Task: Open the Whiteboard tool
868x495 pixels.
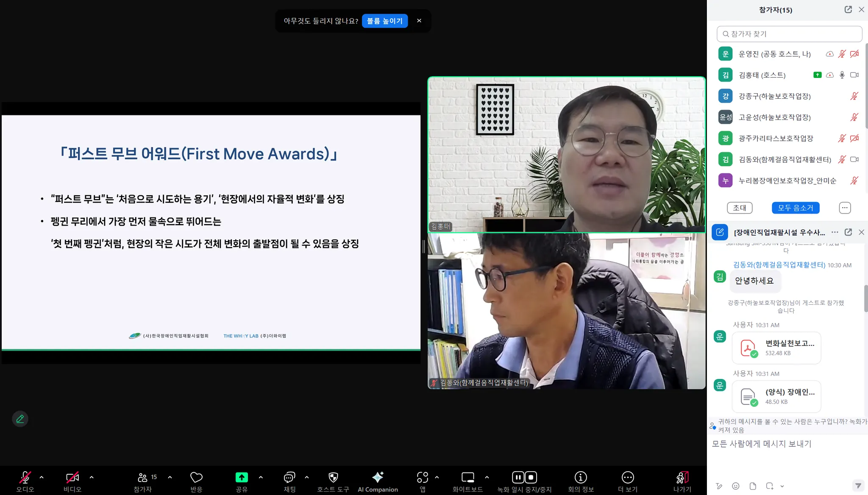Action: [467, 478]
